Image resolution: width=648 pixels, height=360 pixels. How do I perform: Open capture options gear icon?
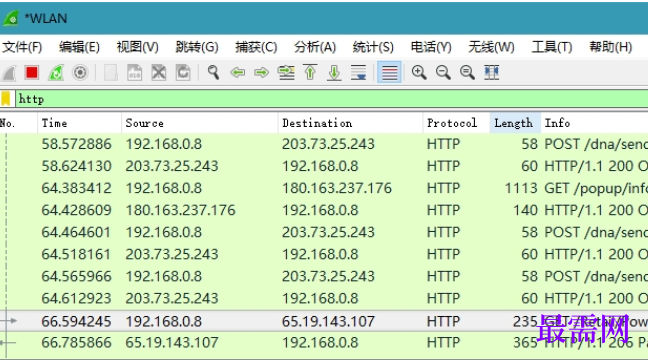tap(80, 73)
